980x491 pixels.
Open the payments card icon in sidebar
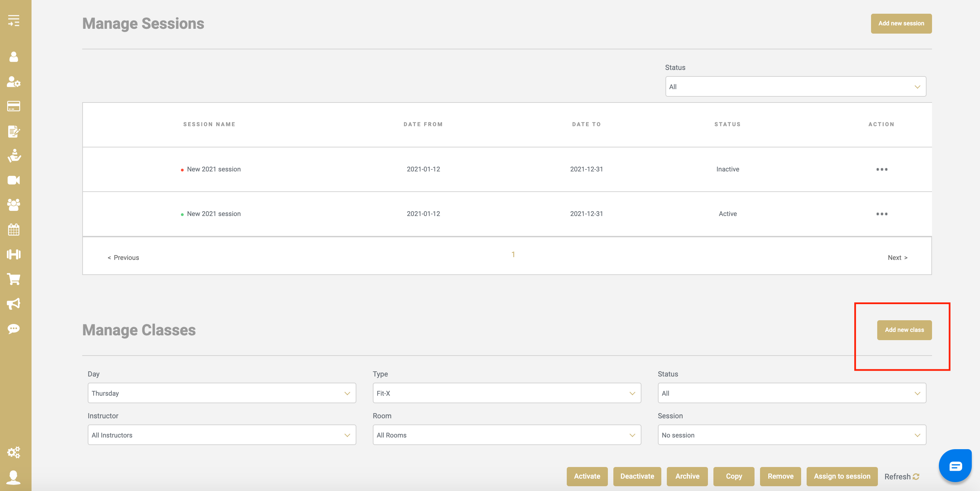click(x=14, y=106)
